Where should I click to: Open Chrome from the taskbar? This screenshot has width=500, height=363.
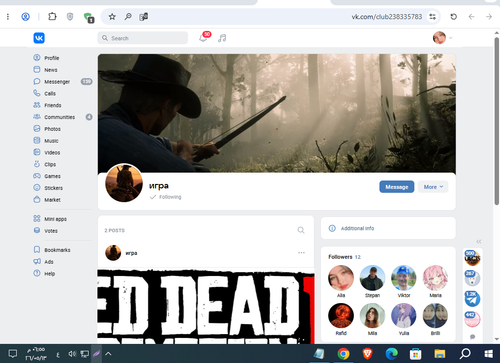pos(343,354)
